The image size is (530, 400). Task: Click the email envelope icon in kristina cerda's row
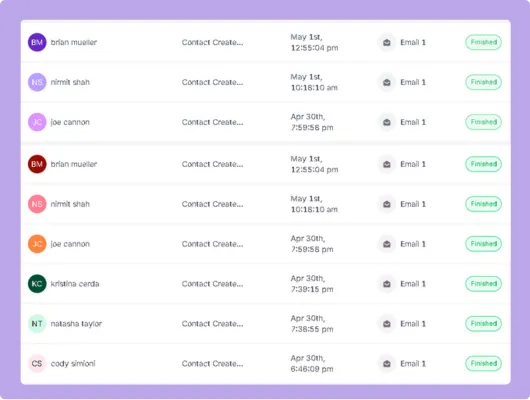pyautogui.click(x=387, y=284)
